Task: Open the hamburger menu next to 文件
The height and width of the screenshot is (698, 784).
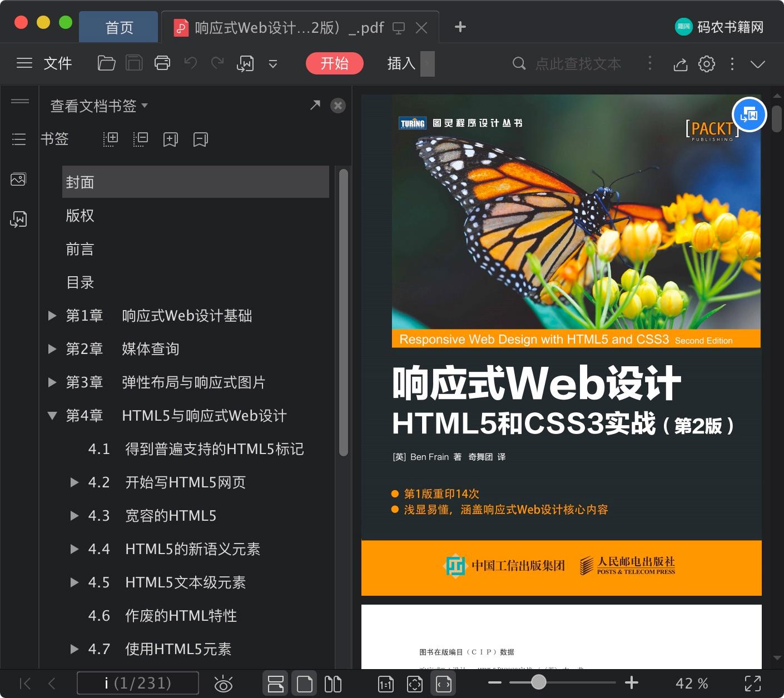Action: click(24, 63)
